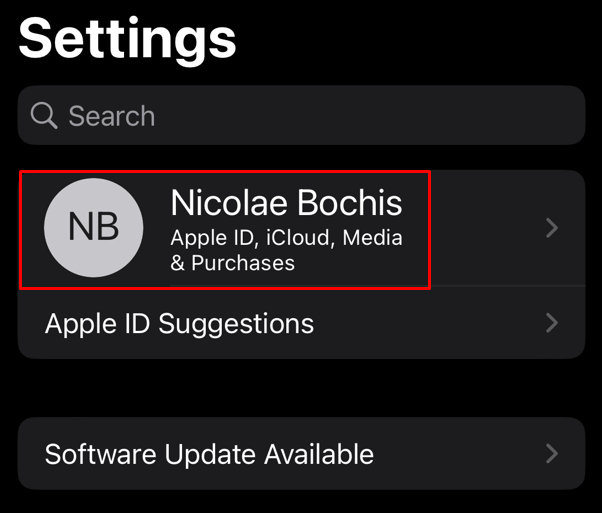The height and width of the screenshot is (513, 602).
Task: Click the empty area of the search bar
Action: coord(369,115)
